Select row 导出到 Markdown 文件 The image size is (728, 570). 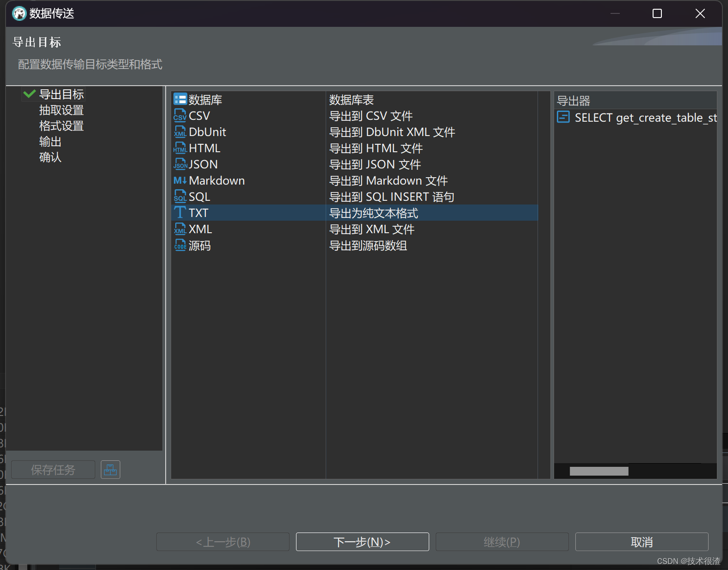point(389,180)
